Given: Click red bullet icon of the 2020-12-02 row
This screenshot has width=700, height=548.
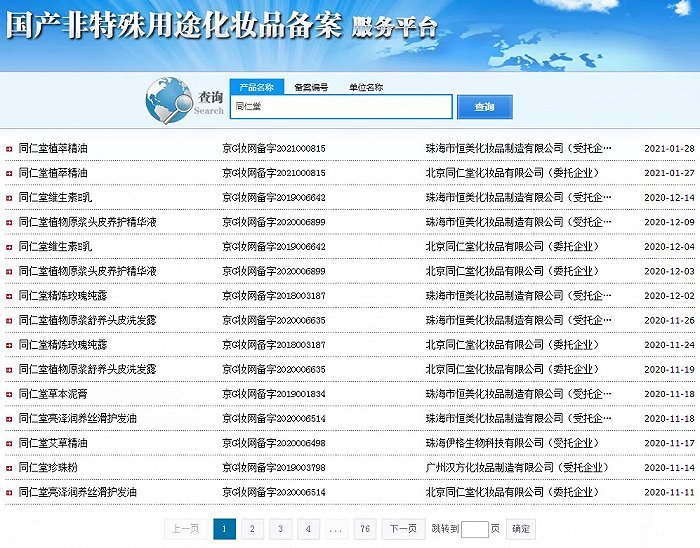Looking at the screenshot, I should coord(9,296).
